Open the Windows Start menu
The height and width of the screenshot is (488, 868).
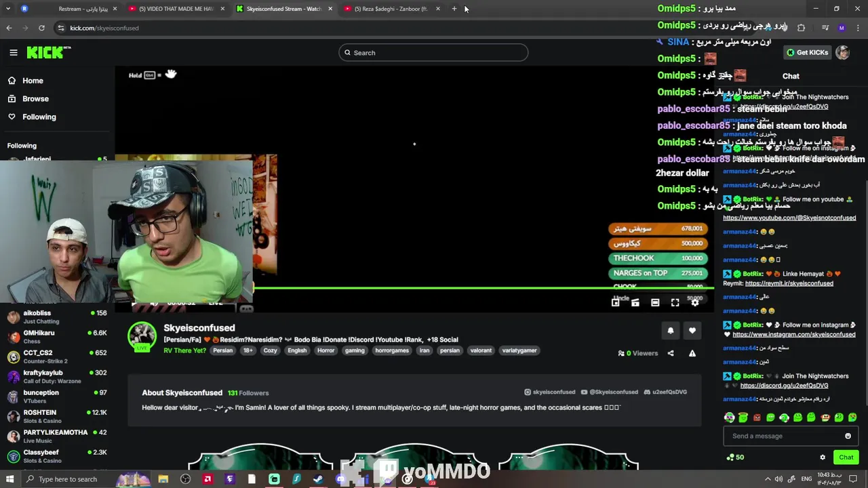10,479
